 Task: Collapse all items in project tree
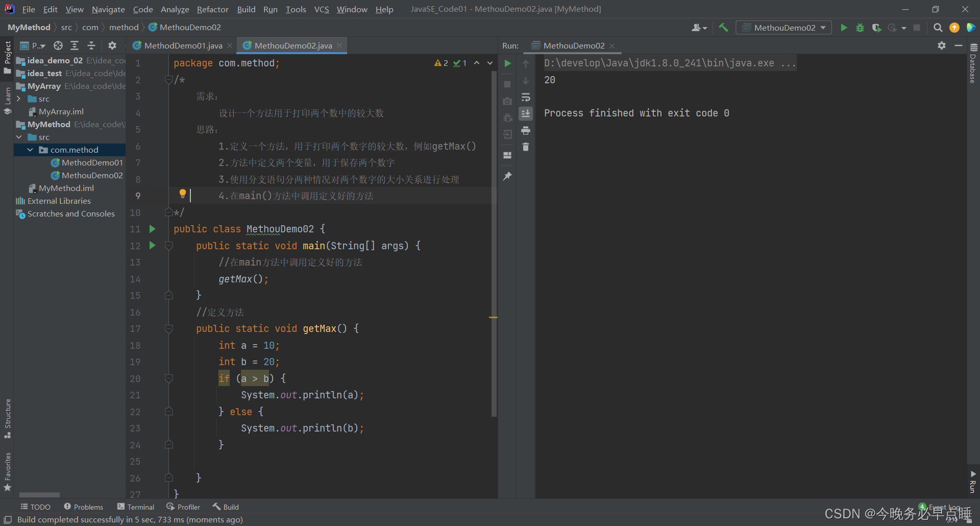tap(91, 45)
